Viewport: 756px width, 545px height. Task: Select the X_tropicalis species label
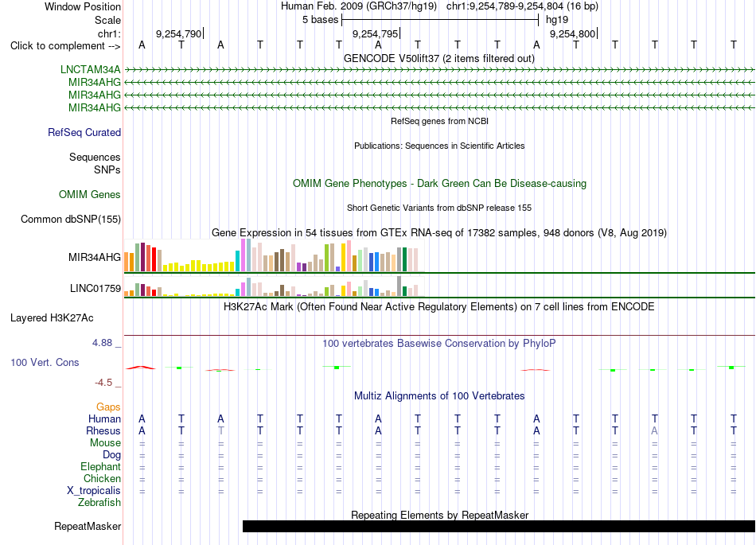point(94,491)
